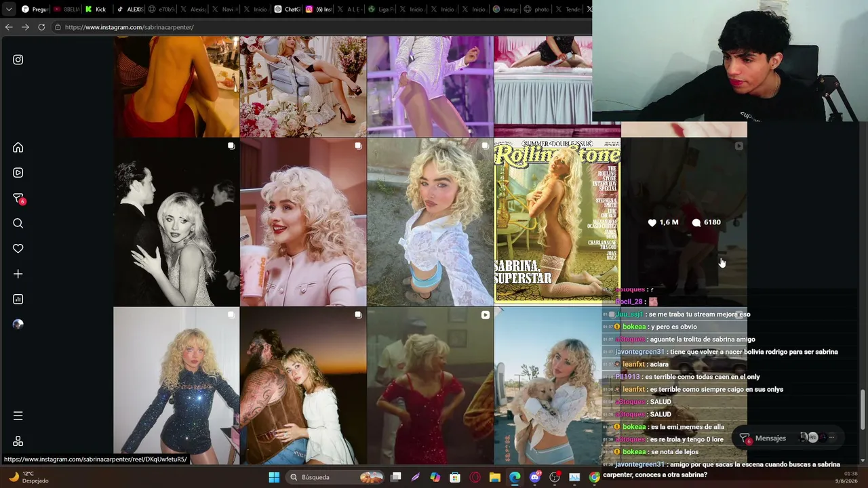Screen dimensions: 868x488
Task: Open the floral chair photo post
Action: click(x=303, y=87)
